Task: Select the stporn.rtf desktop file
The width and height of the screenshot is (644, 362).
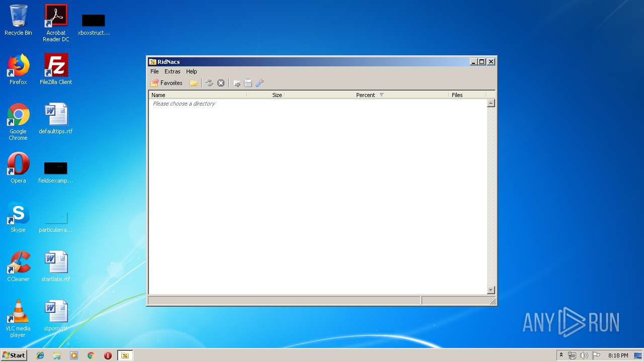Action: (56, 316)
